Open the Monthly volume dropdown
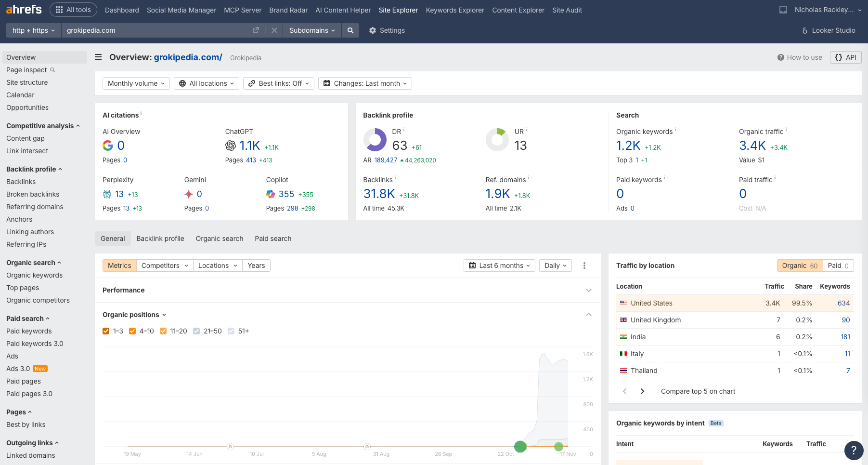The image size is (868, 465). tap(135, 83)
